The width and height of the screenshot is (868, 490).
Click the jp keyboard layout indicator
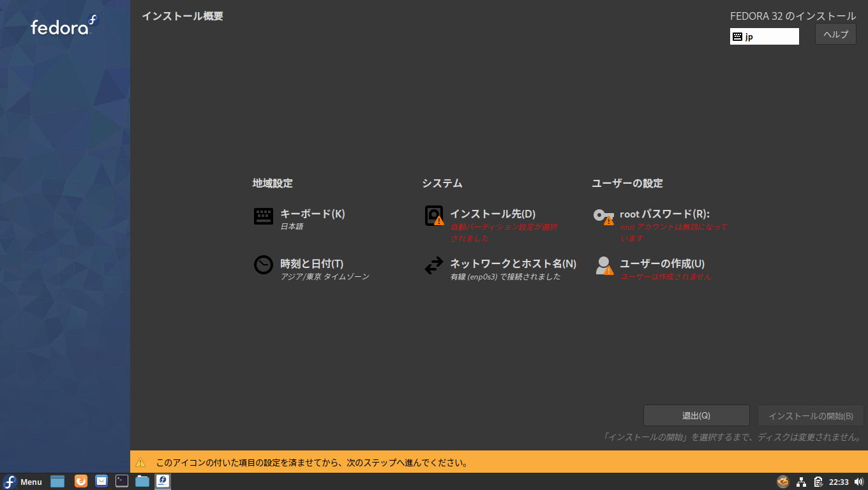765,36
